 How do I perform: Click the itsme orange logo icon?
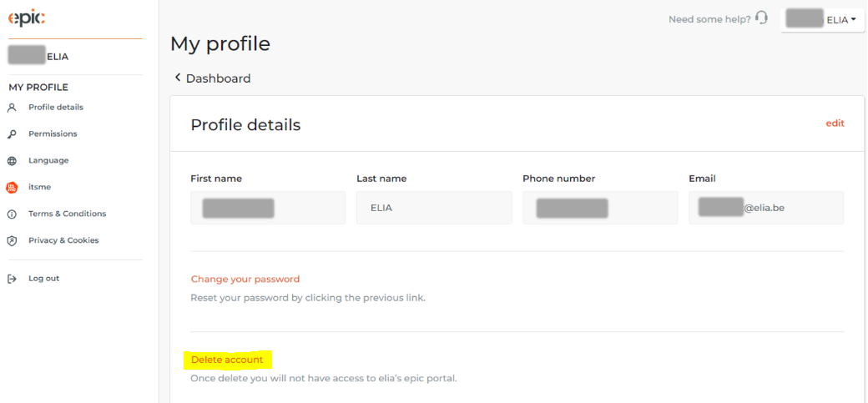pos(12,188)
